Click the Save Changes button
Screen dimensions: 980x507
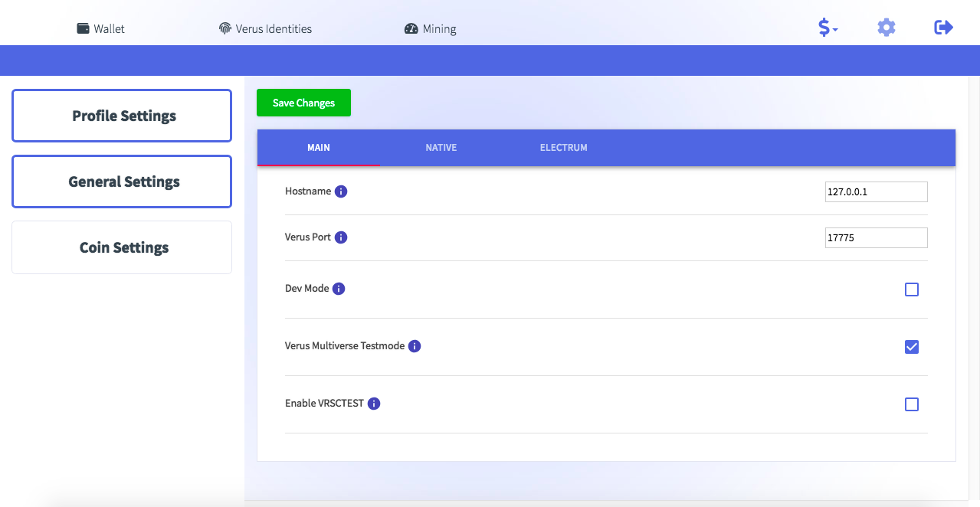[303, 103]
